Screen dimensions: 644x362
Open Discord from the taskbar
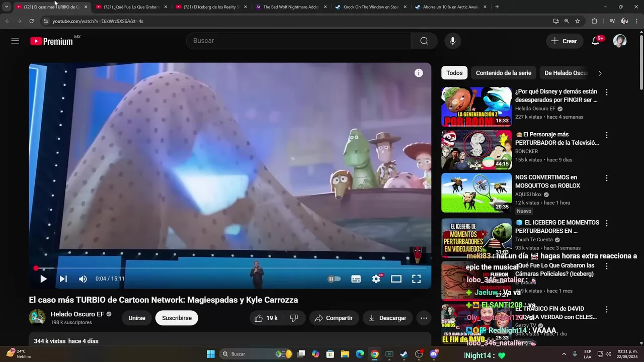click(x=434, y=354)
